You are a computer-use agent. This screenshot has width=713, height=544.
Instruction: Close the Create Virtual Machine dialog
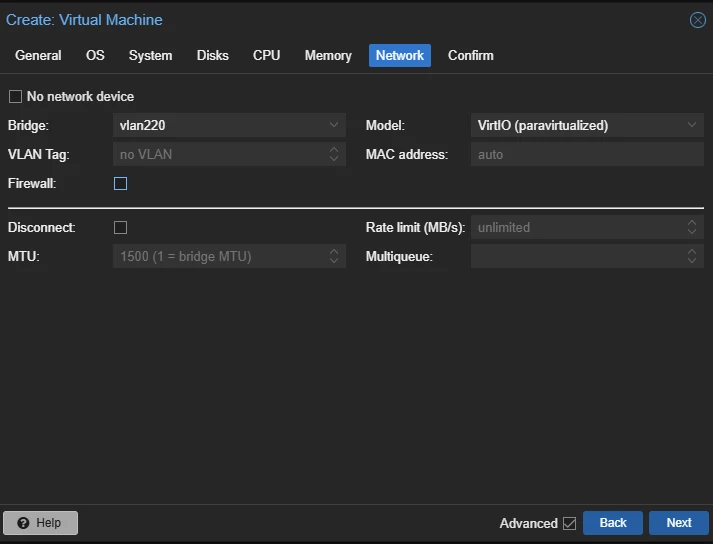(698, 20)
